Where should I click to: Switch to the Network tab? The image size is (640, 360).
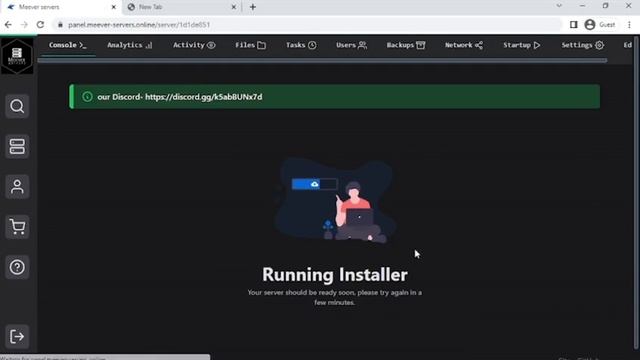[464, 45]
